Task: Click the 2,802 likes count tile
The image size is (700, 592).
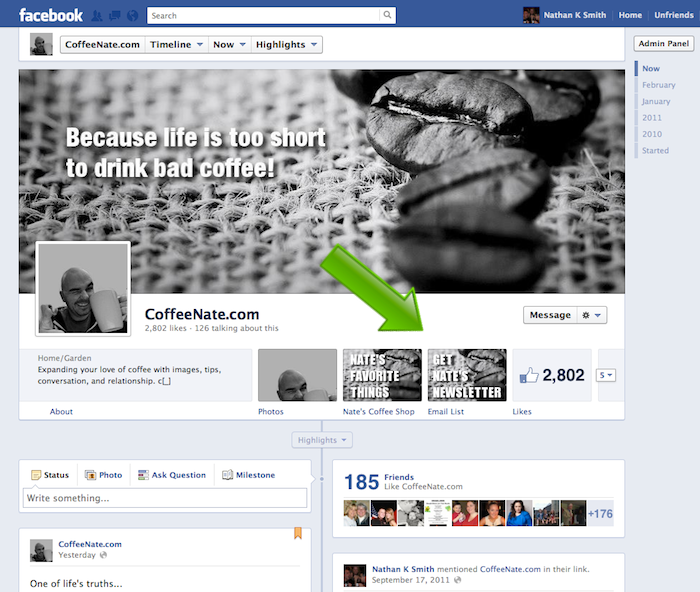Action: point(552,375)
